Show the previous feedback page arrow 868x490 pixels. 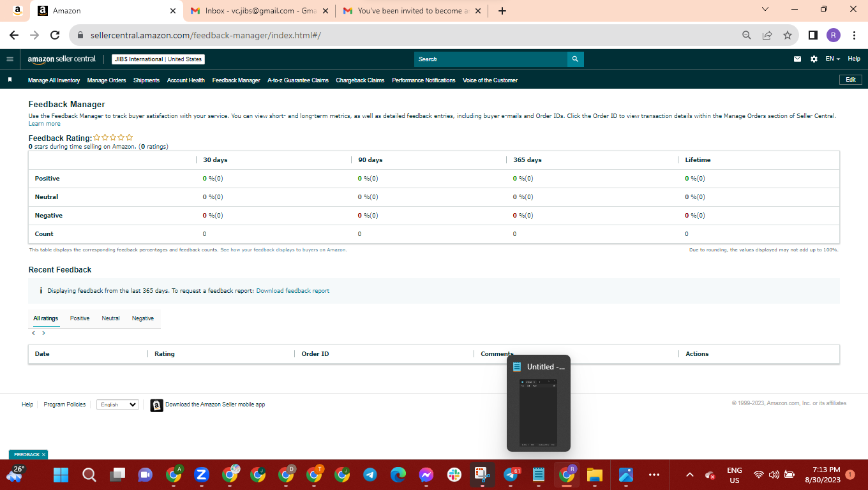pos(33,333)
